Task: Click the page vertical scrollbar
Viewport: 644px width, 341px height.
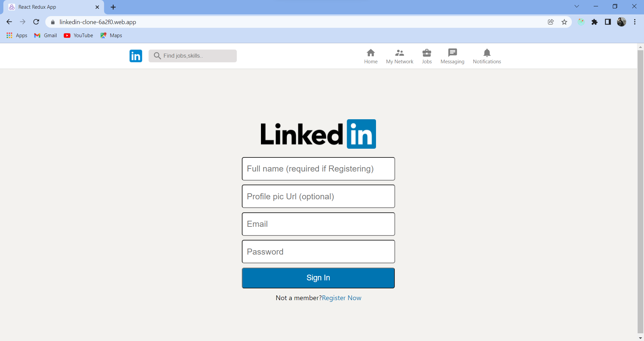Action: pos(640,192)
